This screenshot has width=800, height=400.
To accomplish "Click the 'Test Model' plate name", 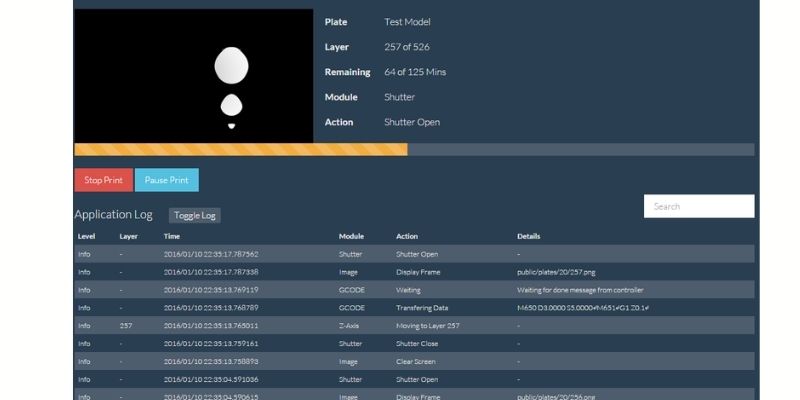I will pyautogui.click(x=407, y=22).
